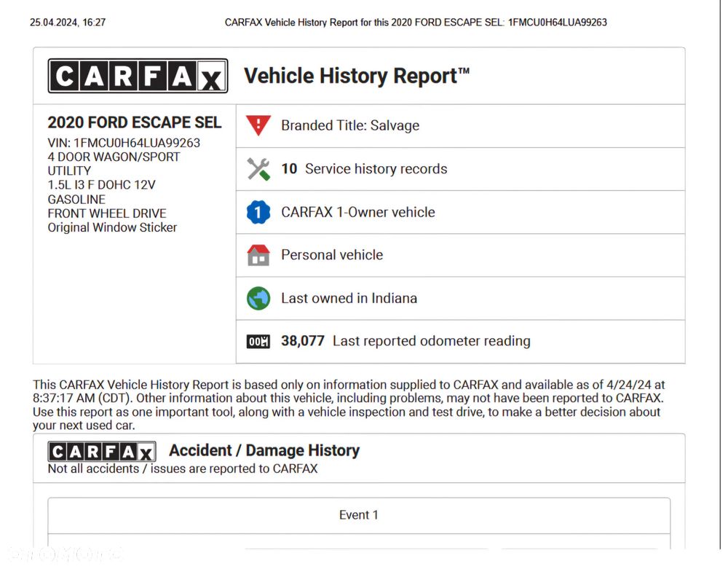Click the CARFAX logo in the header

pos(138,76)
